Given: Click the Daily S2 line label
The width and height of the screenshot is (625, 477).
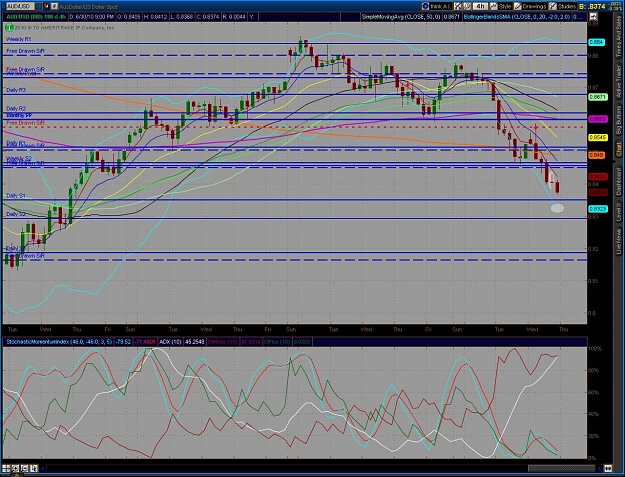Looking at the screenshot, I should 16,214.
